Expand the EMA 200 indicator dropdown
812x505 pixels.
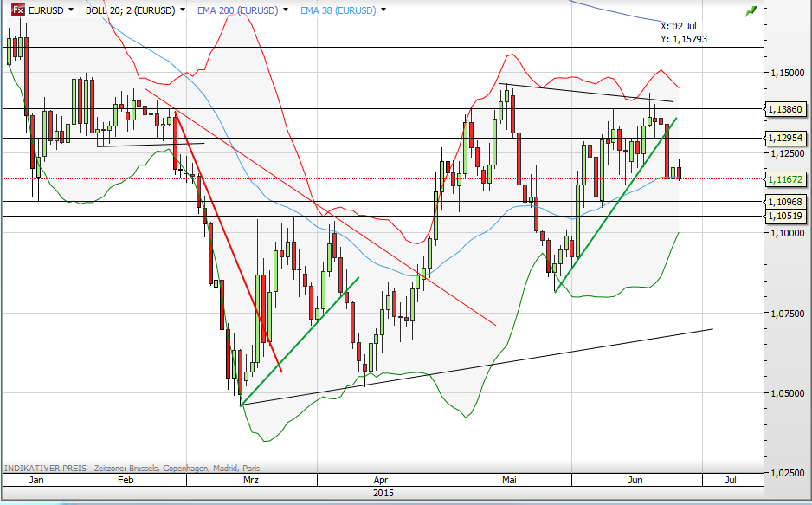(x=286, y=10)
